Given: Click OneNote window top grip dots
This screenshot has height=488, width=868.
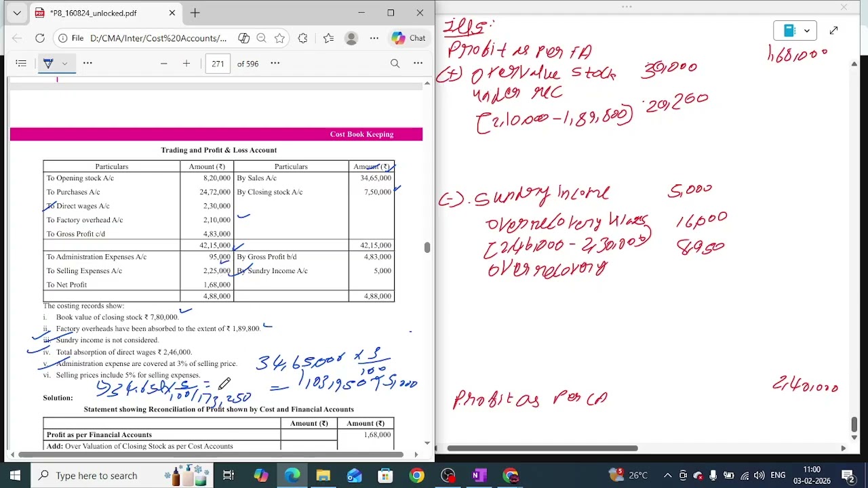Looking at the screenshot, I should (x=627, y=7).
